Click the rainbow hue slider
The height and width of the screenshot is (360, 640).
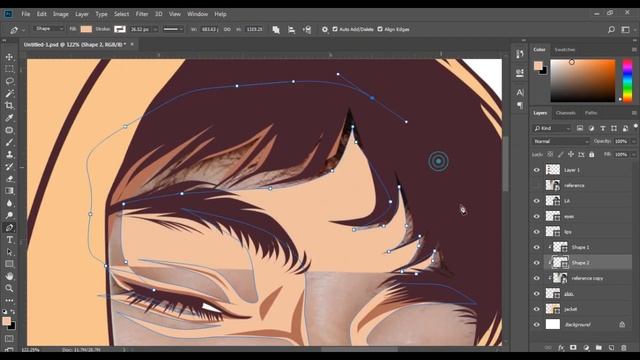[x=627, y=81]
